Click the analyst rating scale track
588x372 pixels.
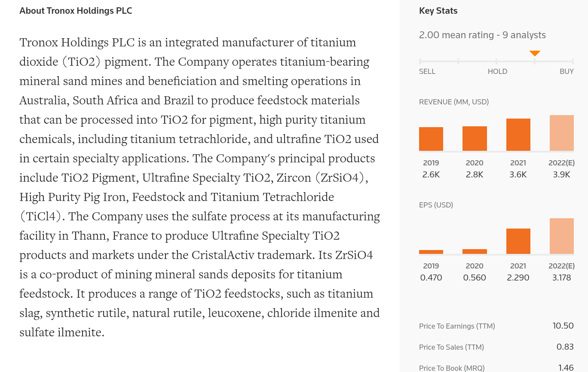click(x=496, y=61)
